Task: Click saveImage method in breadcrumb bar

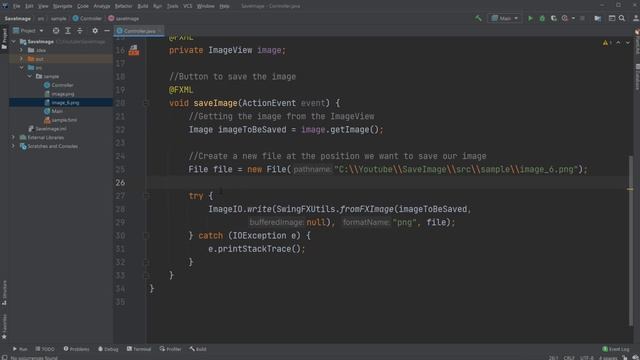Action: click(124, 18)
